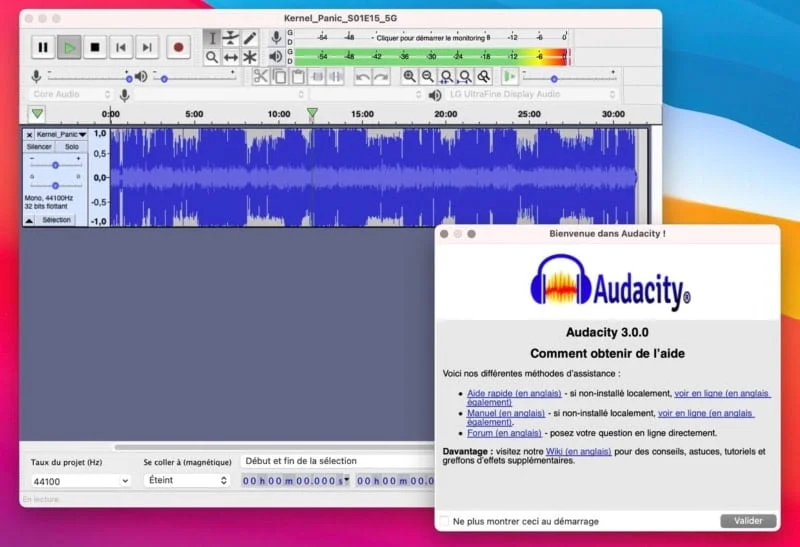The image size is (800, 547).
Task: Open Wiki (en anglais) link
Action: click(x=578, y=451)
